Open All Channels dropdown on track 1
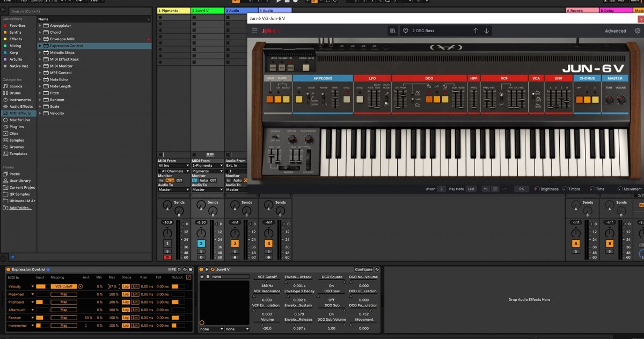 pos(174,171)
